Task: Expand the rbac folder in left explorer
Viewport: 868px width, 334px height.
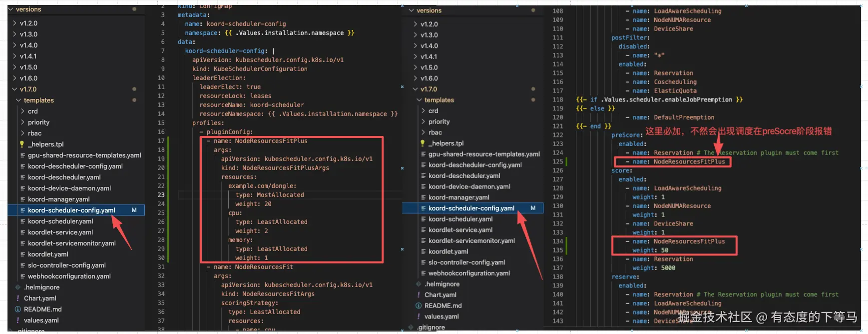Action: pos(23,133)
